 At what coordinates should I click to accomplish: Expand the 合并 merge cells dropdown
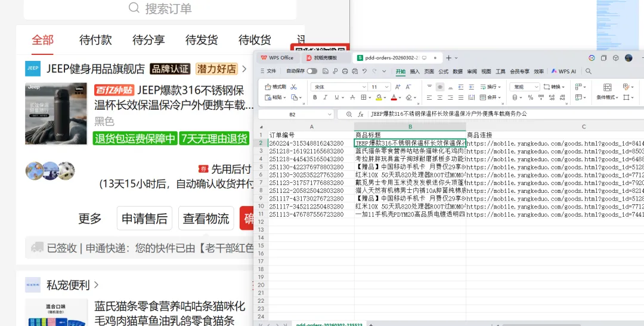500,97
